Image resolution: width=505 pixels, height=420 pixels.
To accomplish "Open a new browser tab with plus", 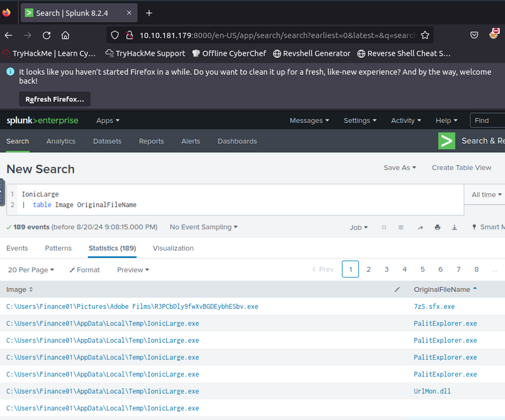I will coord(149,13).
